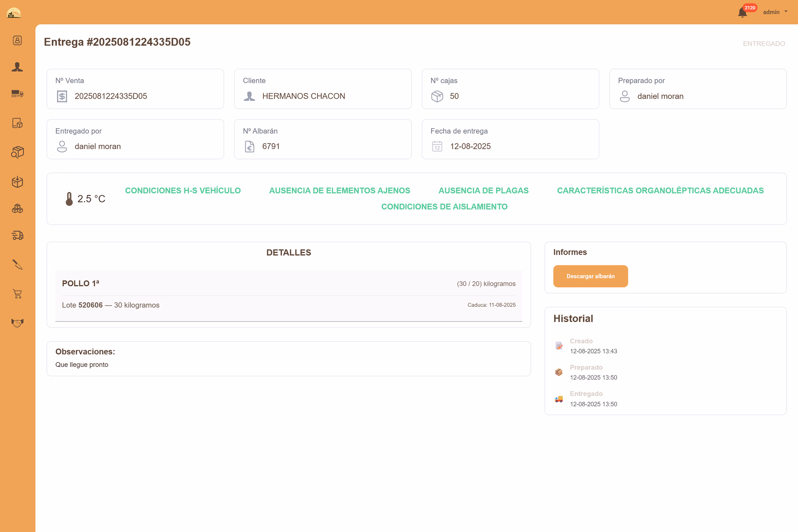The width and height of the screenshot is (798, 532).
Task: Open the document with box sidebar icon
Action: click(x=17, y=123)
